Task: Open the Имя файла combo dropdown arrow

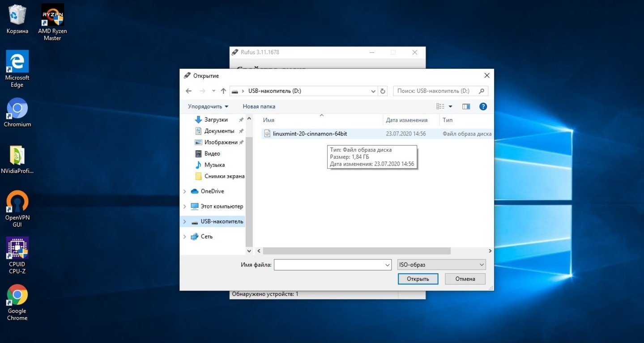Action: [x=388, y=265]
